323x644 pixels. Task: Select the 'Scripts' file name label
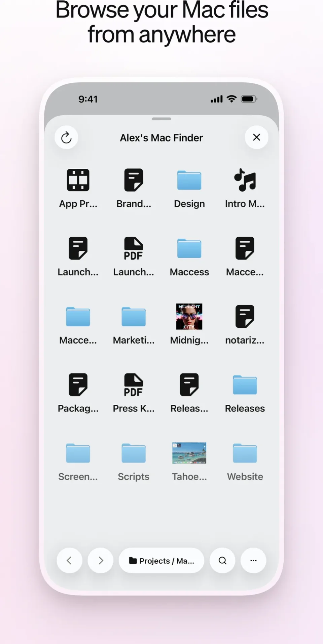(134, 477)
